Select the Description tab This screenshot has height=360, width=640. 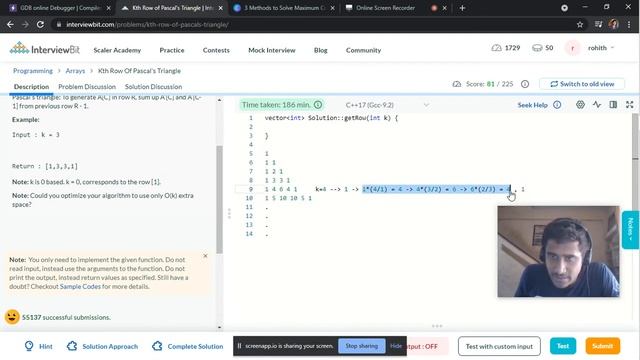pos(31,87)
